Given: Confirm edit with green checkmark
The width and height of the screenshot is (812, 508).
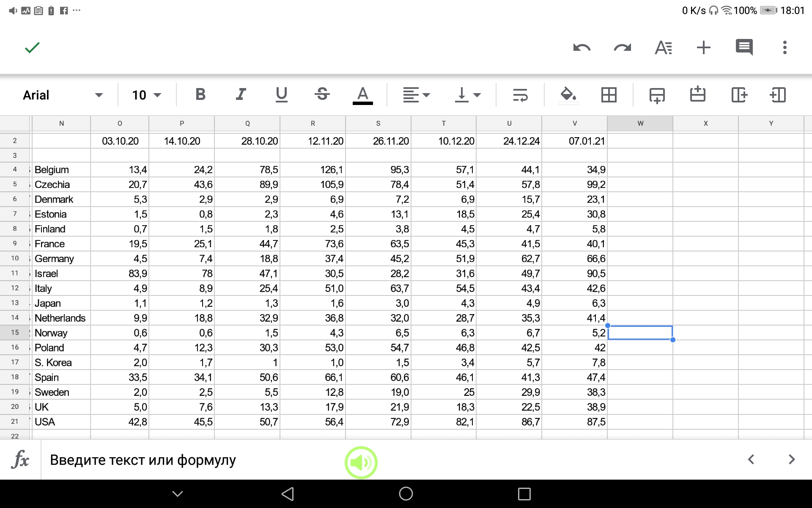Looking at the screenshot, I should [x=32, y=47].
